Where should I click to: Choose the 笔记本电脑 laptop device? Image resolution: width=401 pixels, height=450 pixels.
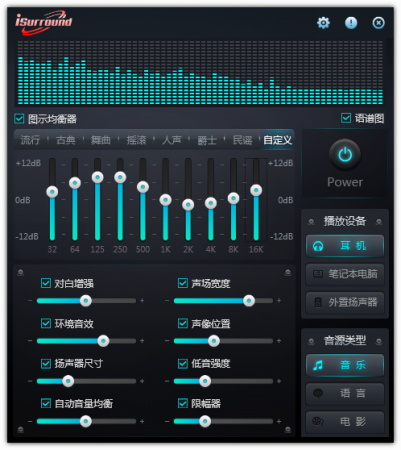(x=345, y=274)
